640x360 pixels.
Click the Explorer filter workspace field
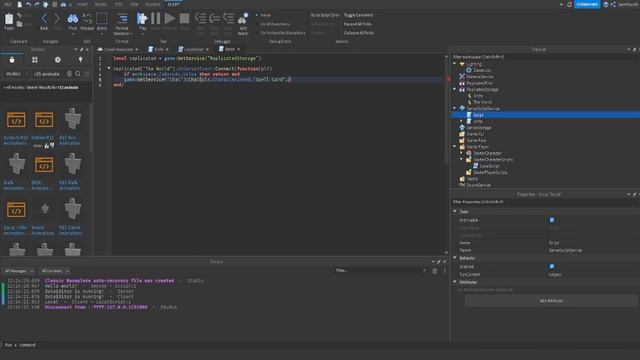pyautogui.click(x=545, y=57)
